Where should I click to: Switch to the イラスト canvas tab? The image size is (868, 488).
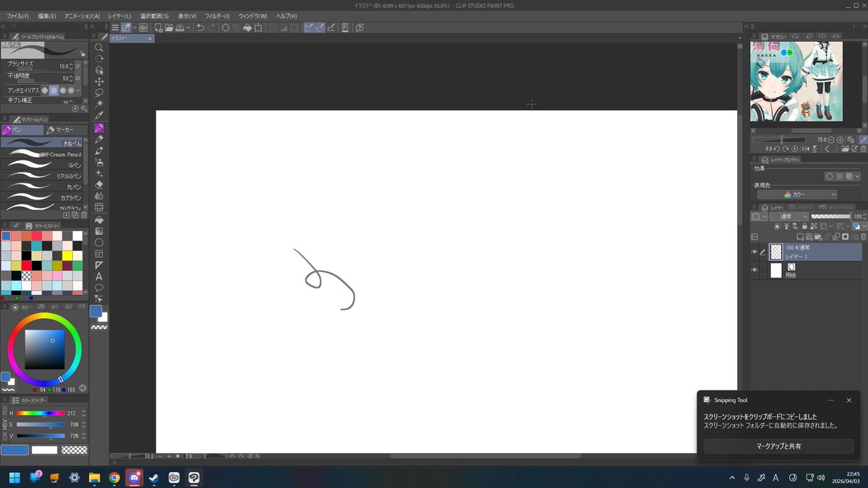point(131,38)
